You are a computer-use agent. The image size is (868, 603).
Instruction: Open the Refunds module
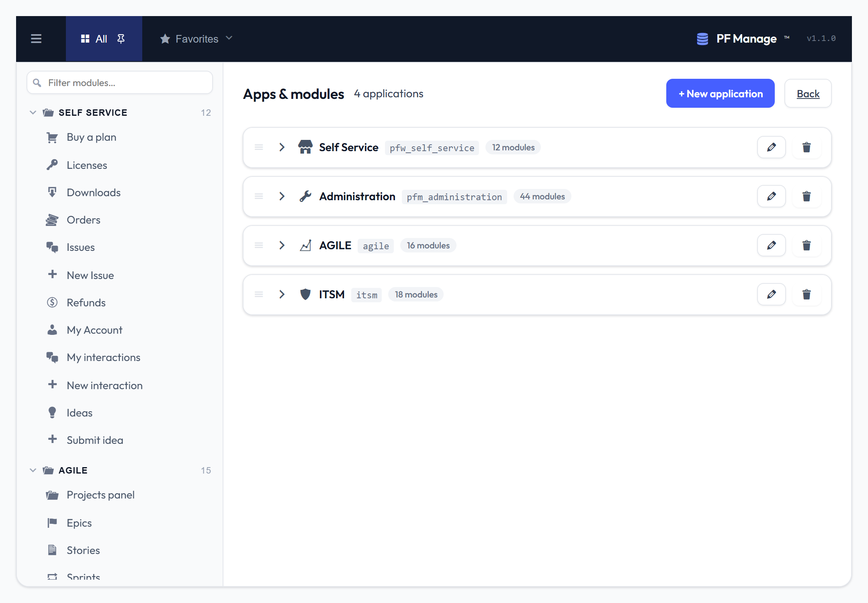(86, 303)
